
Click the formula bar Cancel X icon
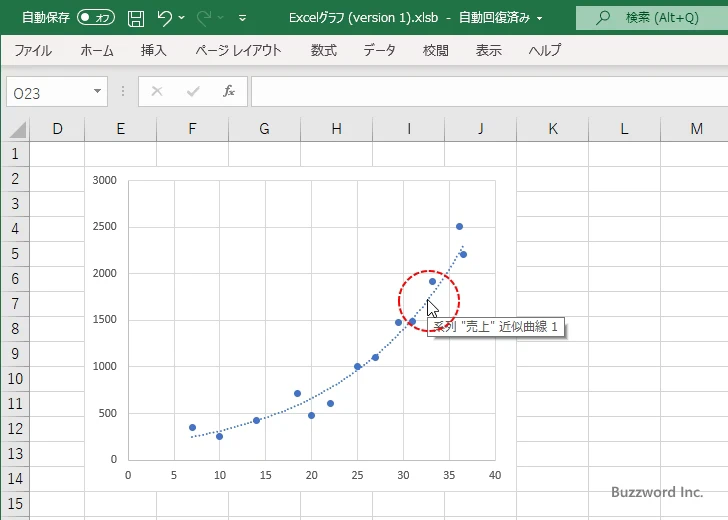pyautogui.click(x=157, y=91)
